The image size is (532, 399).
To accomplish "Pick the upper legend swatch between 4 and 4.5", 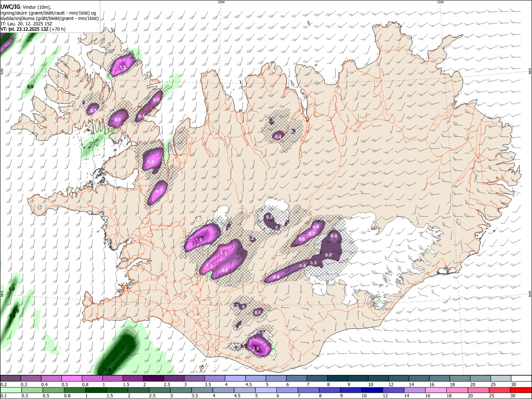I will click(235, 378).
